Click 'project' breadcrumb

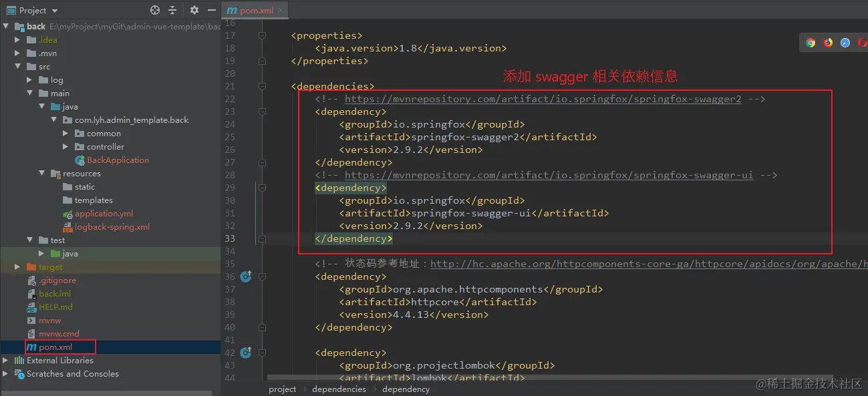click(x=283, y=389)
